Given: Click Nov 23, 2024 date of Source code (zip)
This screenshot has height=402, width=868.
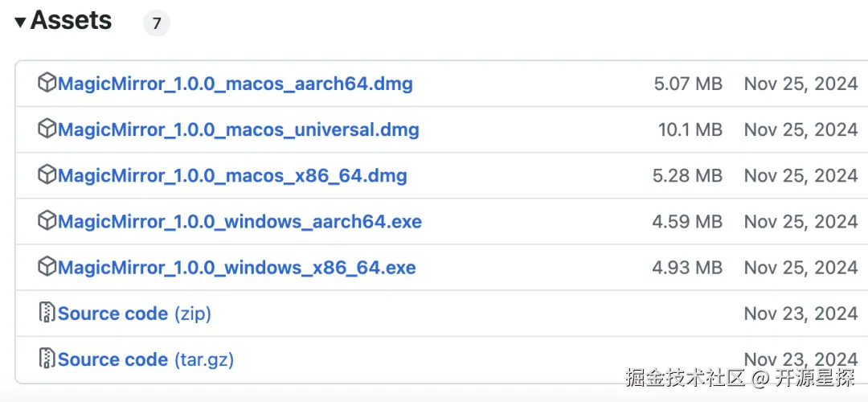Looking at the screenshot, I should [x=800, y=314].
